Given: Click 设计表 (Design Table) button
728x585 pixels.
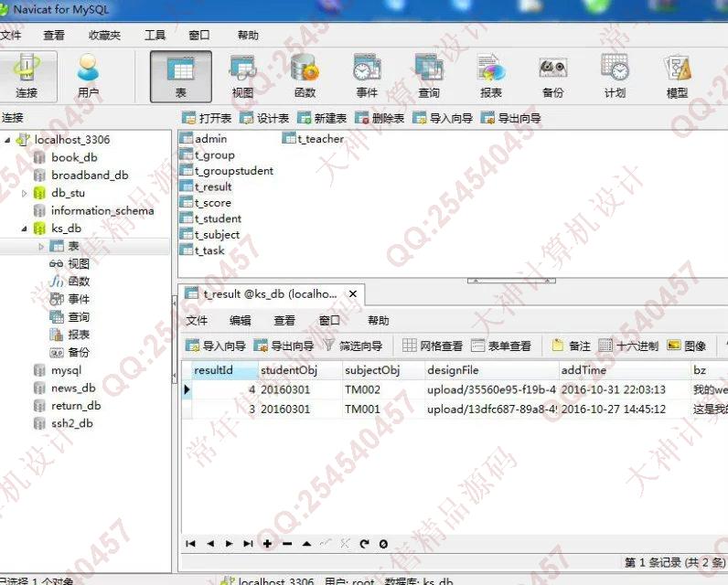Looking at the screenshot, I should point(264,118).
